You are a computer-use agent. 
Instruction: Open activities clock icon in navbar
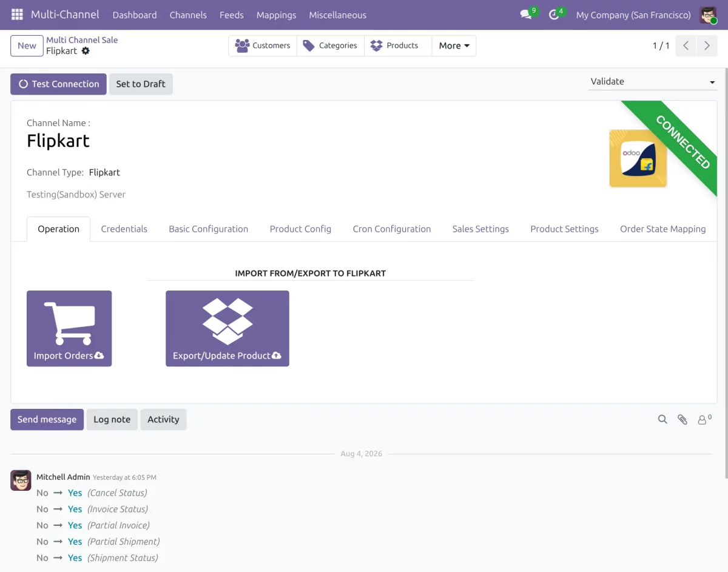(x=554, y=15)
